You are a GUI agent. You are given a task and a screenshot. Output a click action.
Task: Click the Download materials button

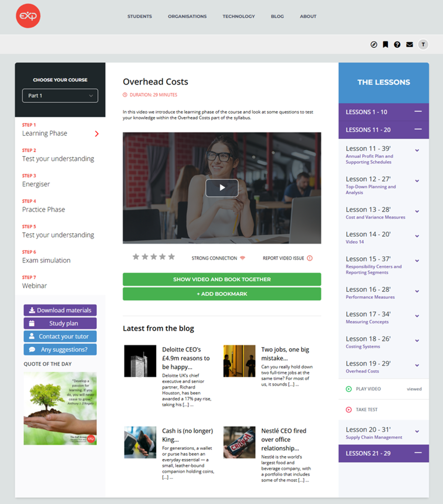(60, 310)
